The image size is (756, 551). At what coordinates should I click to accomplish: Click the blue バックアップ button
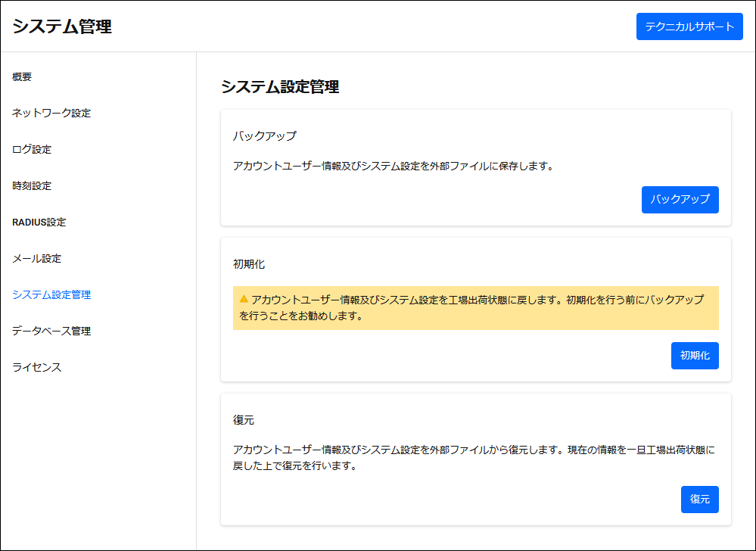coord(680,200)
